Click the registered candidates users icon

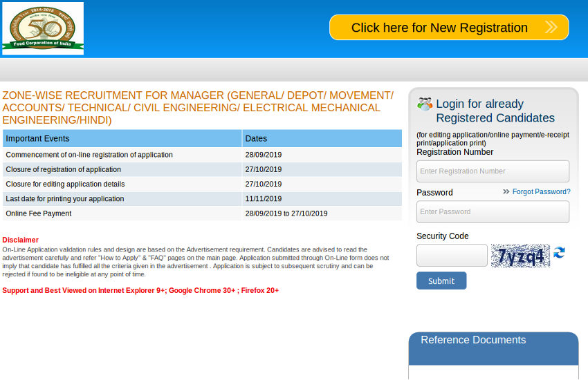tap(425, 104)
